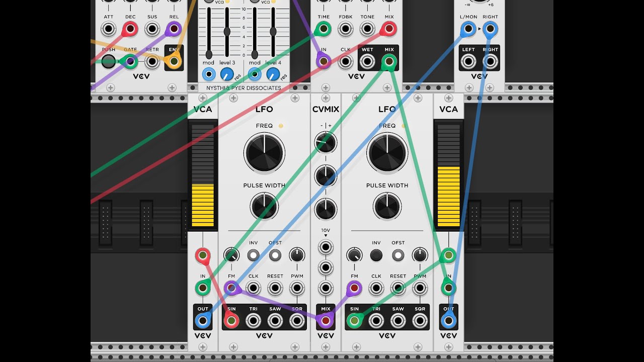
Task: Click the left VCA OUT jack
Action: [203, 320]
